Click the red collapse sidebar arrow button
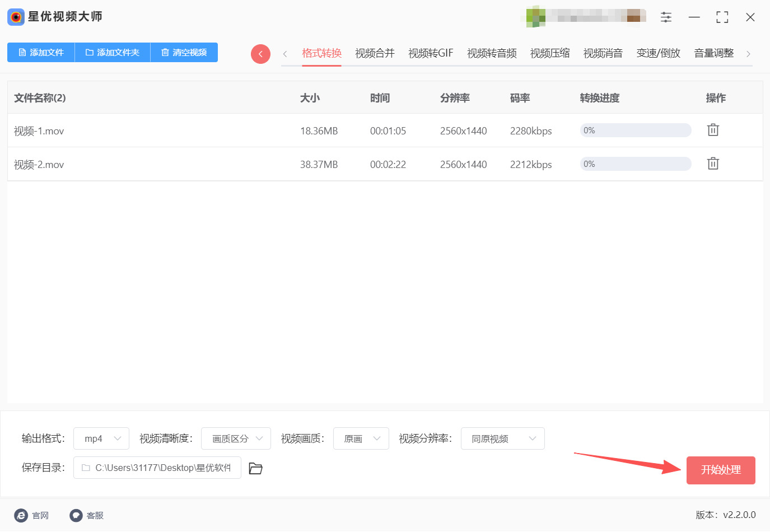Viewport: 770px width, 532px height. pyautogui.click(x=260, y=54)
